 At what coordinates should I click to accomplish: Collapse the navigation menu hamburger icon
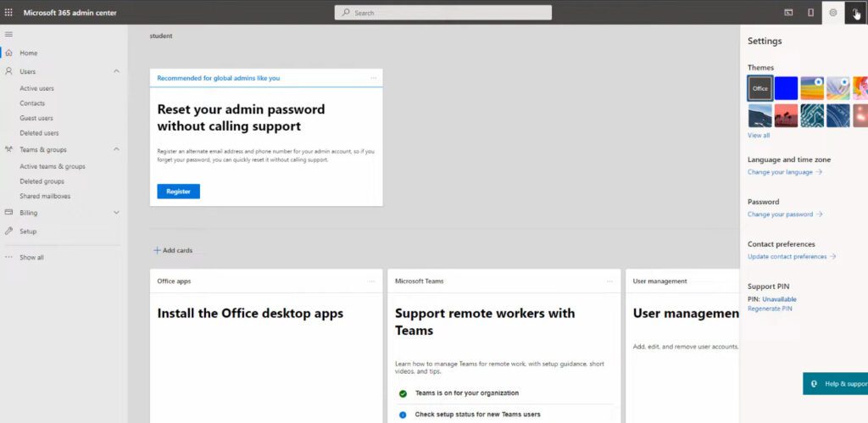(8, 34)
